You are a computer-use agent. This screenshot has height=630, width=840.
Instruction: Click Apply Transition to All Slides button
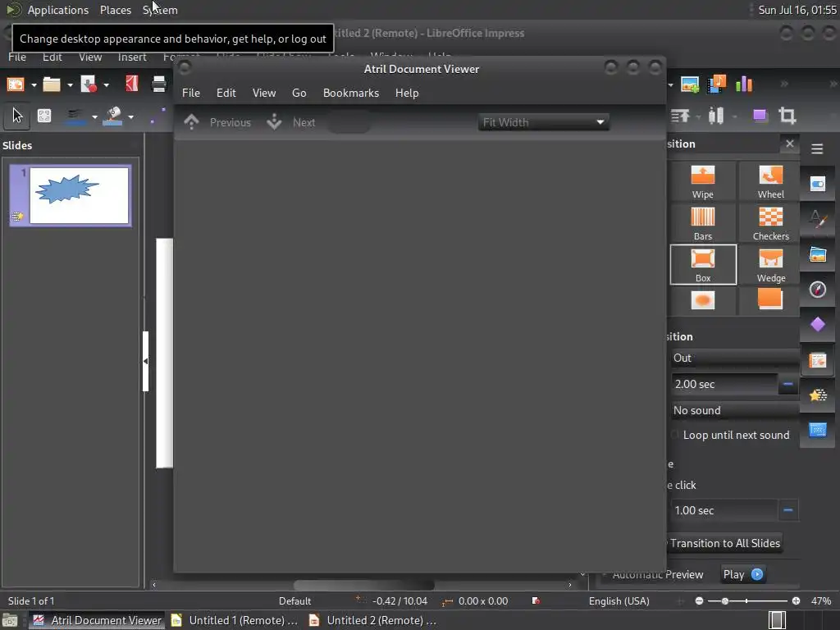[x=725, y=543]
